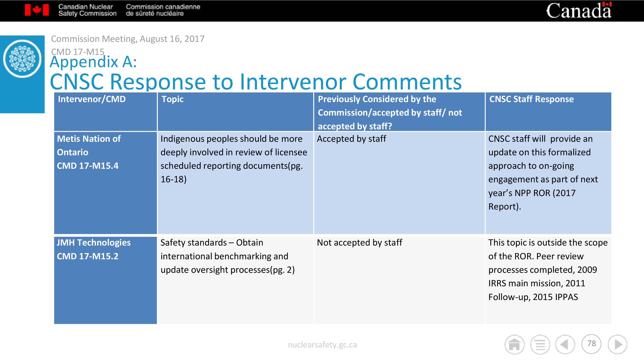Screen dimensions: 644x362
Task: Select the 'CMD 17-M15.4' text
Action: pos(88,166)
